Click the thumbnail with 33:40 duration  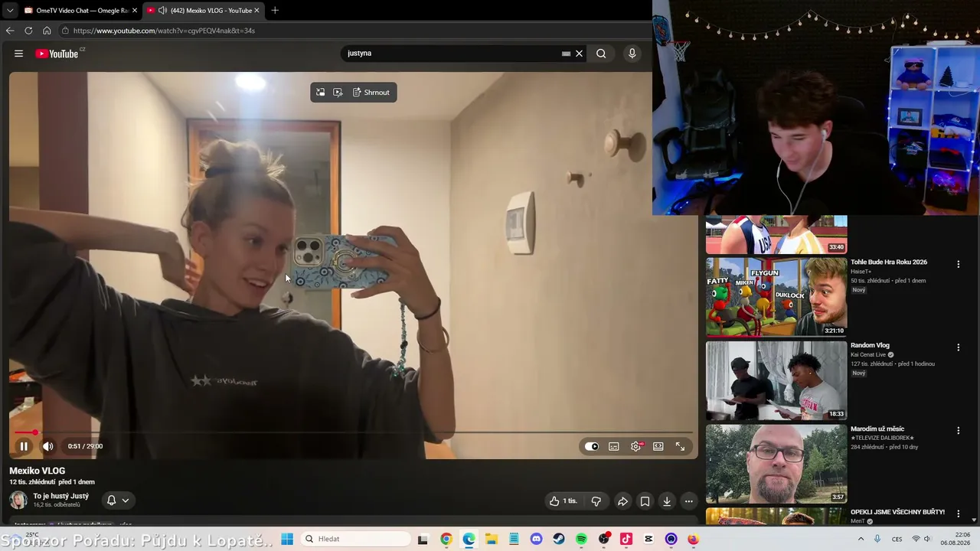pyautogui.click(x=776, y=234)
